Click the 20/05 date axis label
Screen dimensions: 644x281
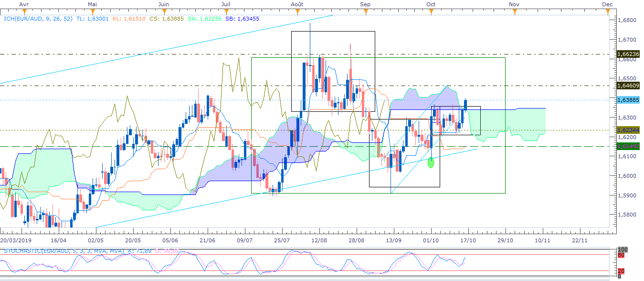133,241
